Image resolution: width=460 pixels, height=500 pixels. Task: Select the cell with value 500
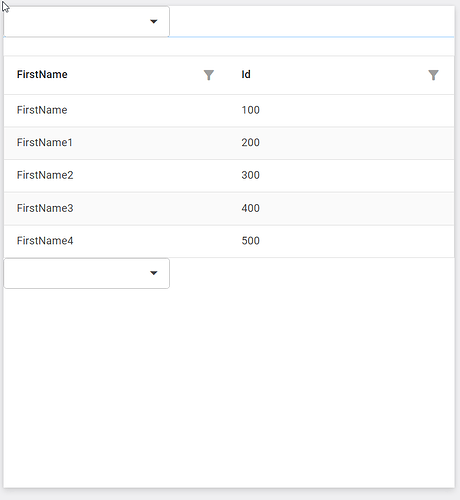[x=341, y=241]
